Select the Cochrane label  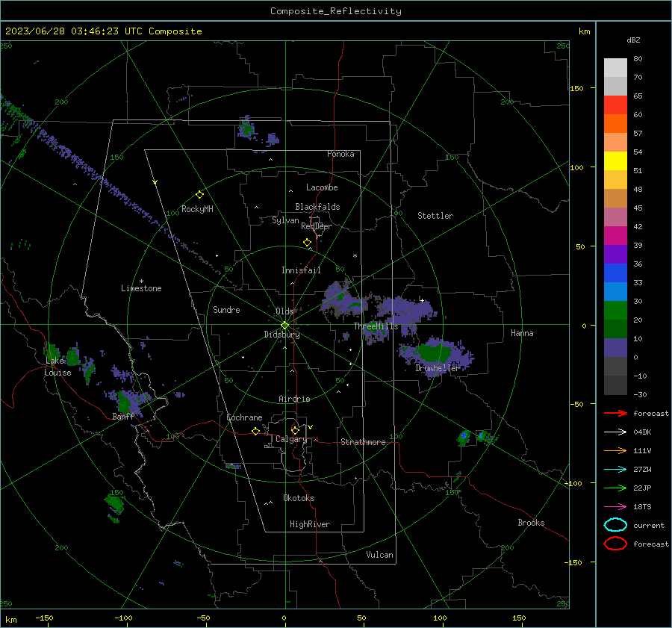point(244,417)
